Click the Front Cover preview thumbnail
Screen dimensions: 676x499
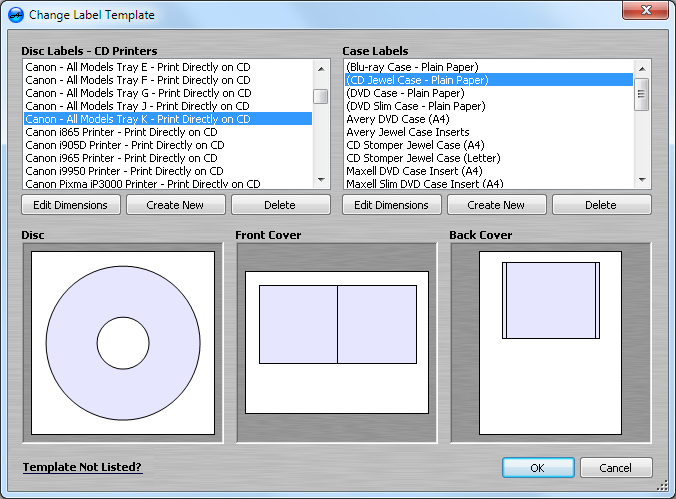[x=337, y=343]
